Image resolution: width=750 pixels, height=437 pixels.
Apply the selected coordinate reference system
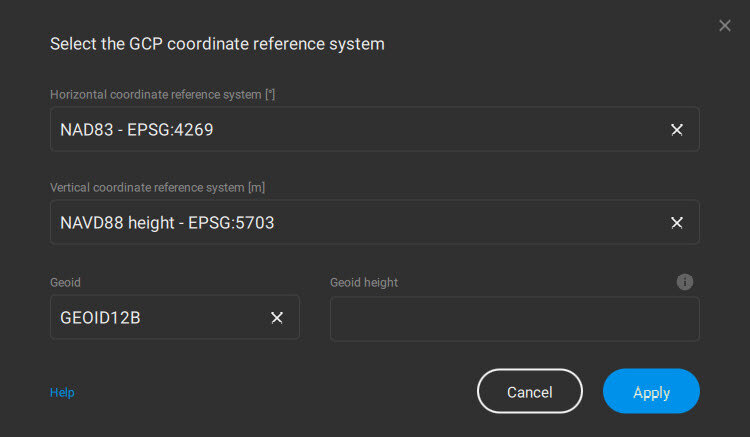click(x=651, y=392)
